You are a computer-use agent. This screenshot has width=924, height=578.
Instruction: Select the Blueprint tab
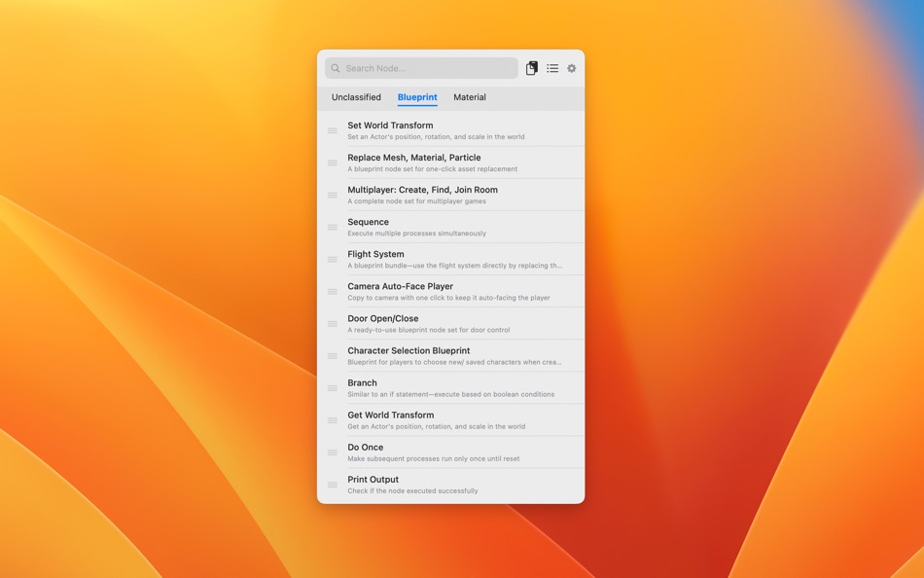[x=417, y=97]
